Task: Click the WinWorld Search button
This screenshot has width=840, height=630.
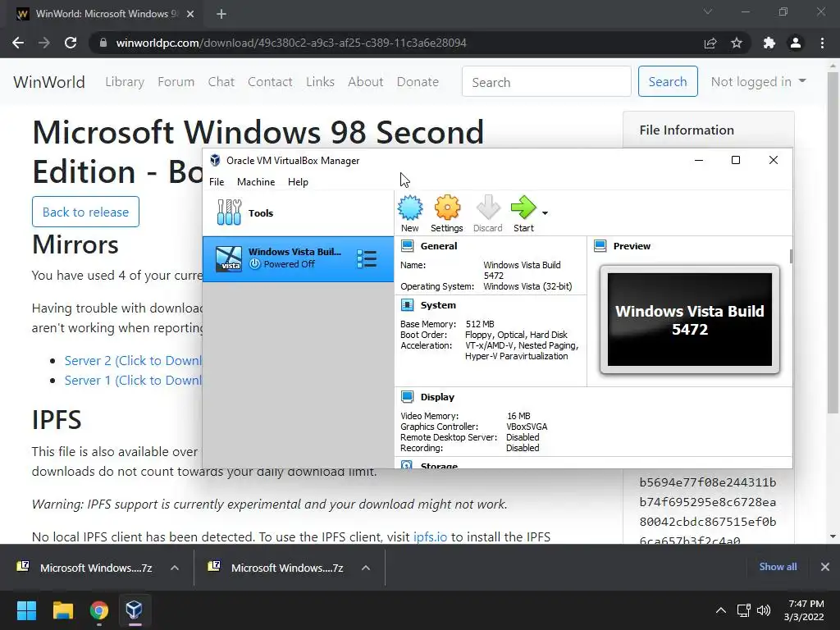Action: click(668, 81)
